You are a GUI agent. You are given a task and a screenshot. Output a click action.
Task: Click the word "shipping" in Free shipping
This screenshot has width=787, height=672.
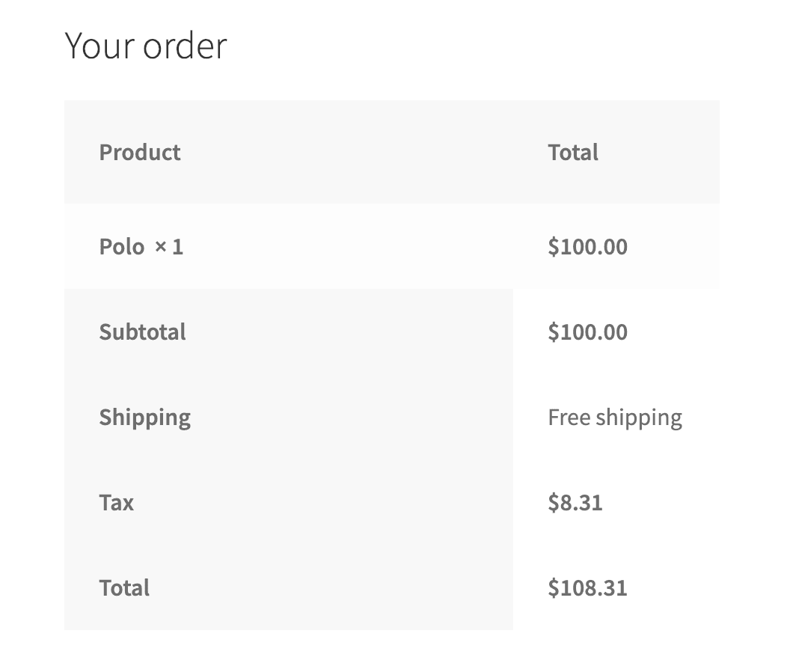pos(639,418)
